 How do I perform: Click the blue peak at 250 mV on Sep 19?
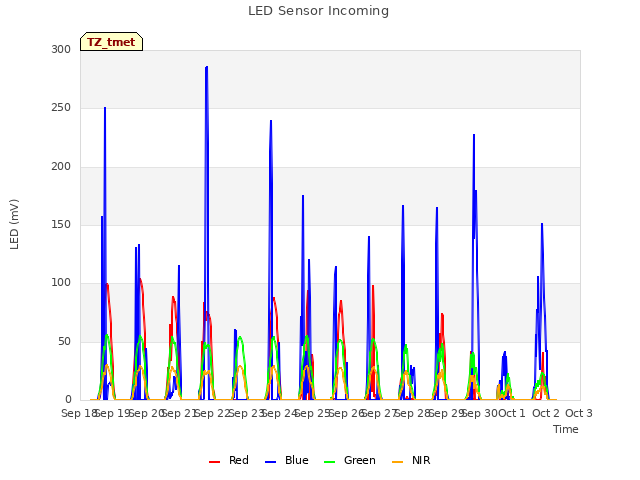105,108
